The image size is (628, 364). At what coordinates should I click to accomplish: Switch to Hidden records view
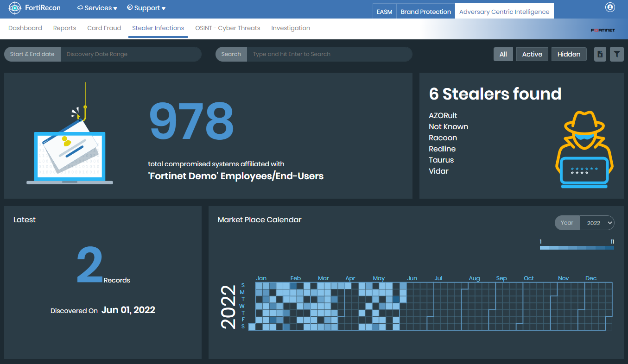tap(569, 54)
